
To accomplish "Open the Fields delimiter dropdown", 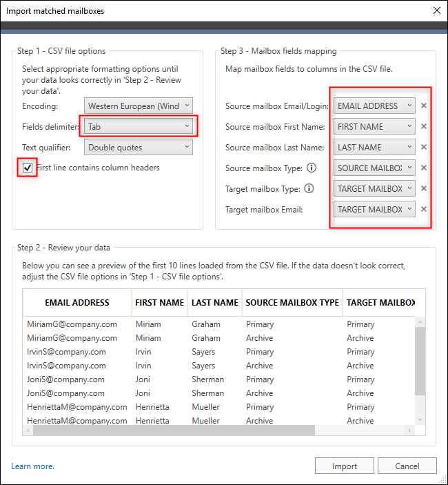I will [139, 126].
